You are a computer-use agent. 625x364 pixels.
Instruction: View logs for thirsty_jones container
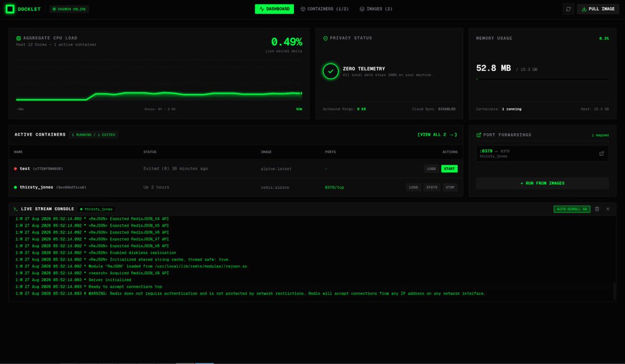coord(414,187)
